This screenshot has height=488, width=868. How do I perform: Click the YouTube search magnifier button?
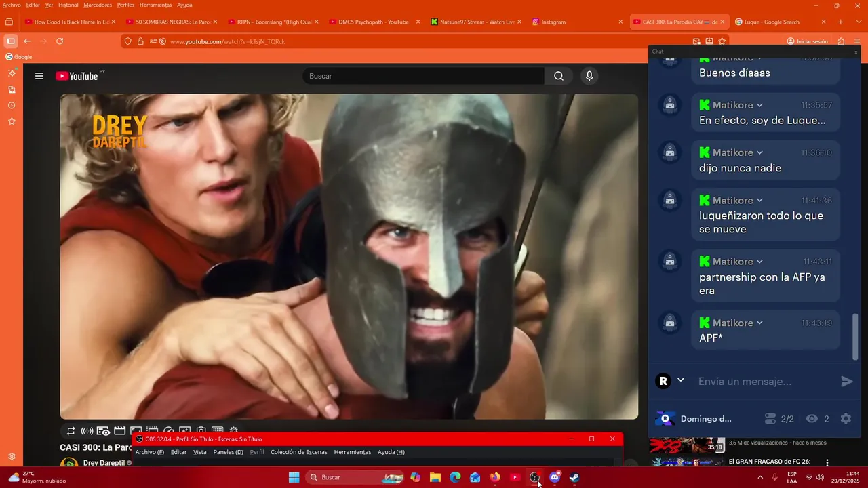tap(558, 76)
